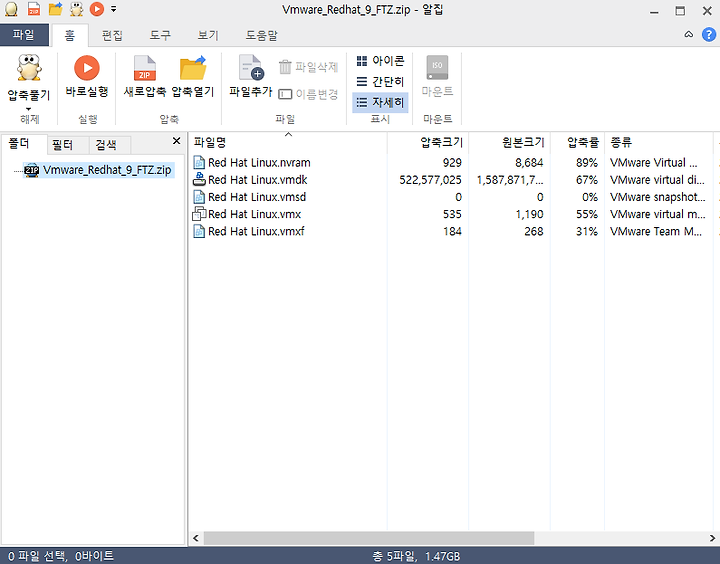The image size is (720, 564).
Task: Switch to 아이콘 view mode
Action: [x=380, y=61]
